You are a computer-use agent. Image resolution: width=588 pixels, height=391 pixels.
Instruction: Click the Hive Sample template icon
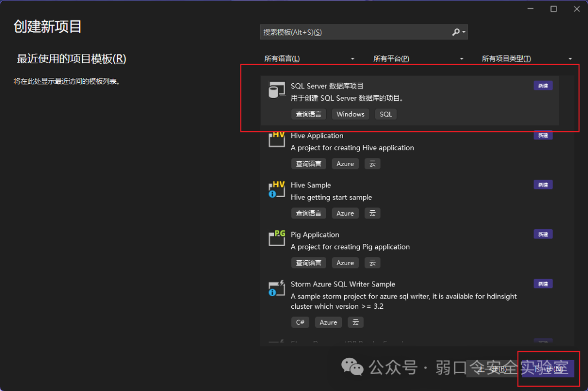[x=277, y=189]
